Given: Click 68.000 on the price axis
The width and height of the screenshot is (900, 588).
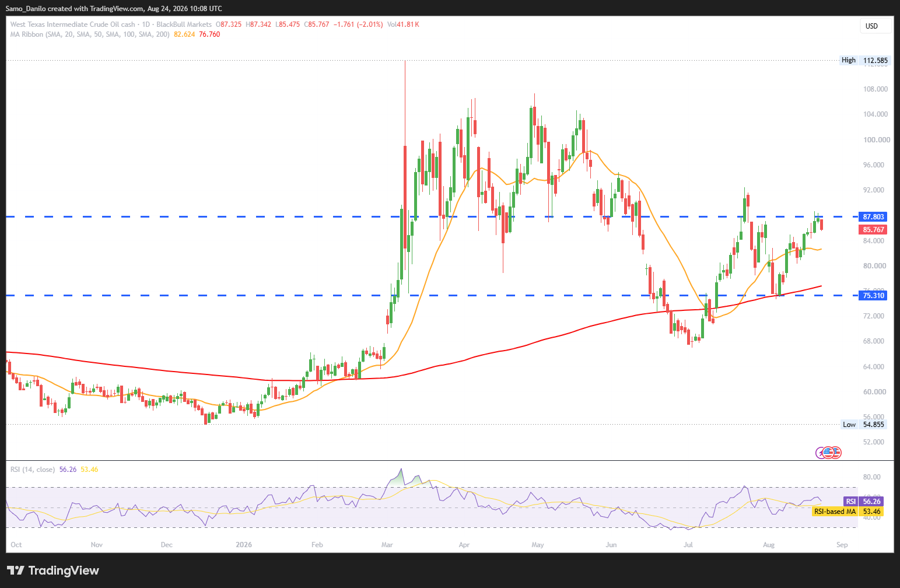Looking at the screenshot, I should click(874, 341).
